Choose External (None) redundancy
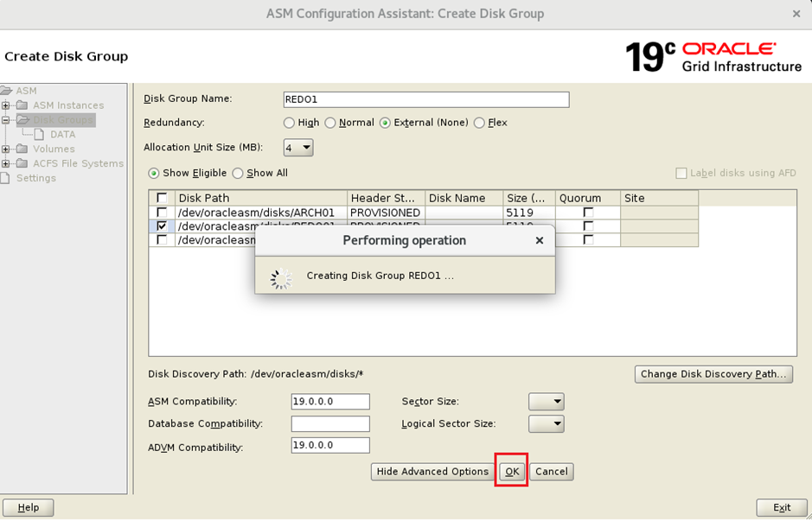This screenshot has height=521, width=812. (385, 124)
